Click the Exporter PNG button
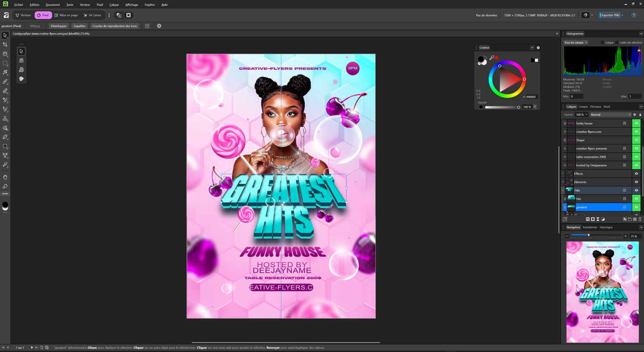Screen dimensions: 644x352 coord(611,15)
